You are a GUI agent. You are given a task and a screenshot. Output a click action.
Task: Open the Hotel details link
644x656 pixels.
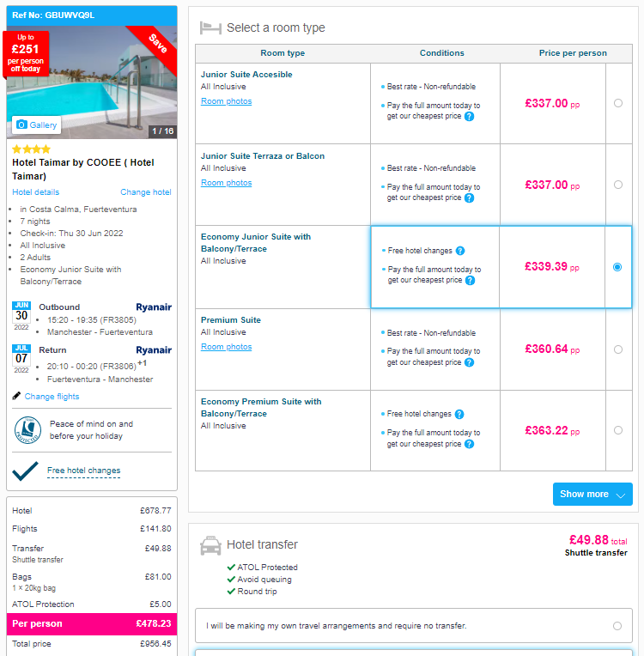tap(35, 192)
